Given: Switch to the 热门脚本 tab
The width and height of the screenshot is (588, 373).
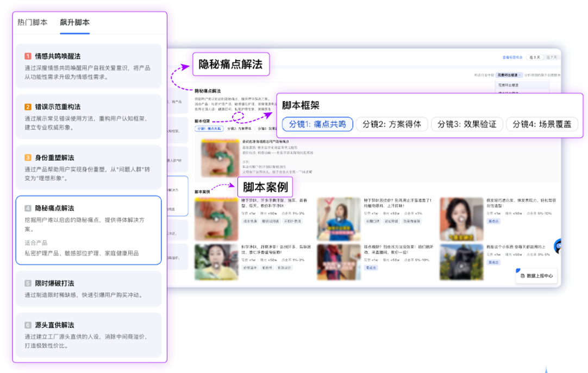Looking at the screenshot, I should [32, 23].
